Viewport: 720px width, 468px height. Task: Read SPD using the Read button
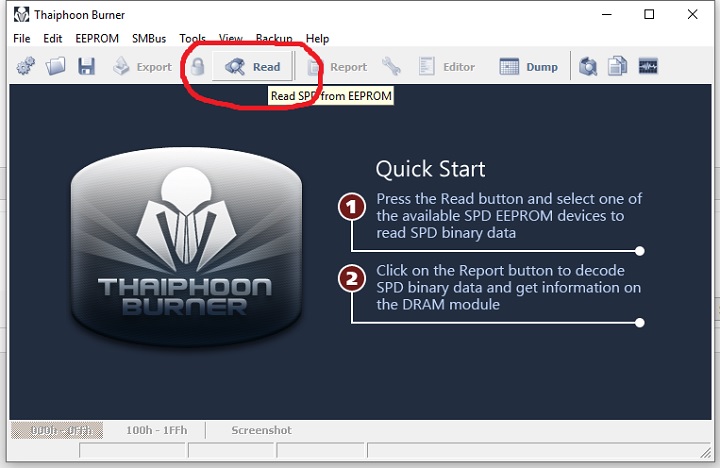coord(252,67)
